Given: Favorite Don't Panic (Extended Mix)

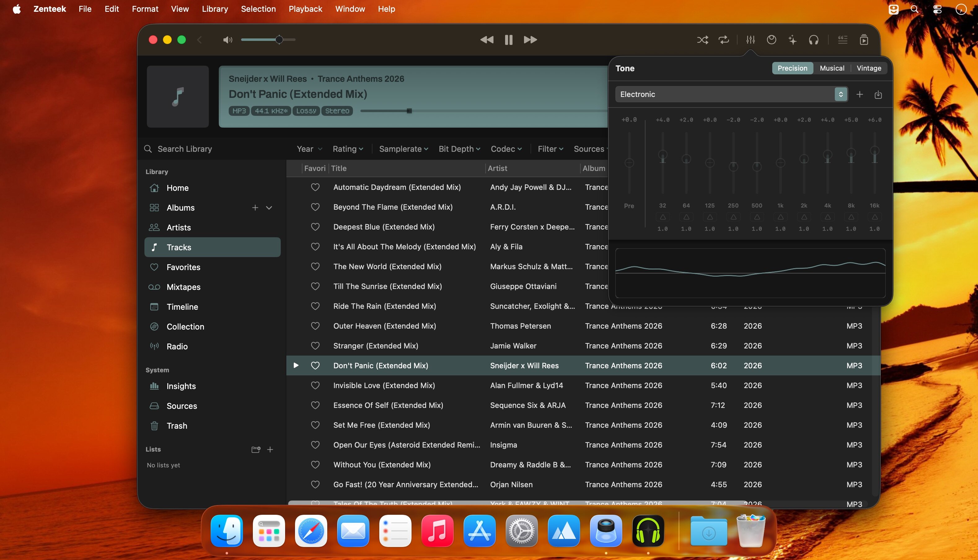Looking at the screenshot, I should point(315,365).
